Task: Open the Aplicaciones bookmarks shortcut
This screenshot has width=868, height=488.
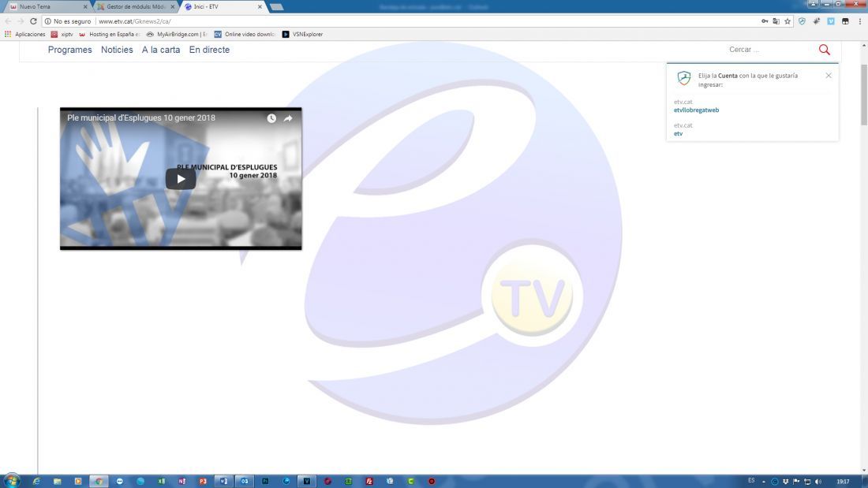Action: [25, 35]
